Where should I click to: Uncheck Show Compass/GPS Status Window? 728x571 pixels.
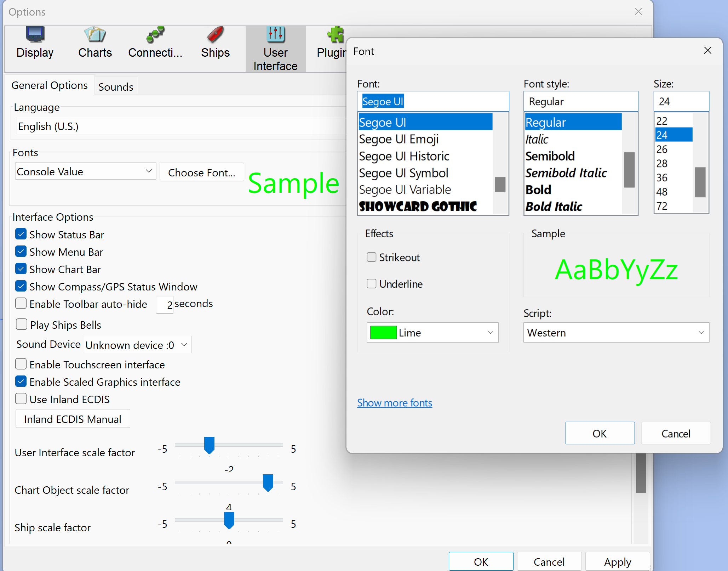[x=21, y=286]
